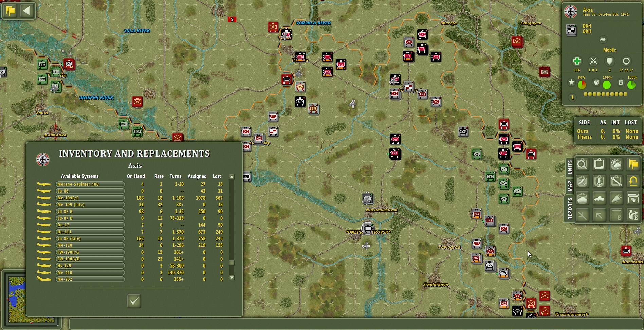Click the inventory list scrollbar thumb
The height and width of the screenshot is (330, 644).
pyautogui.click(x=232, y=263)
